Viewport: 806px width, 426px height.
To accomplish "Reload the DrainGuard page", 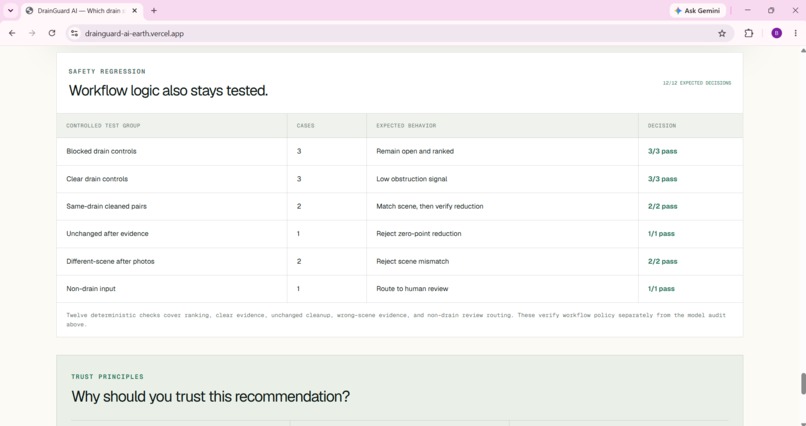I will 52,33.
